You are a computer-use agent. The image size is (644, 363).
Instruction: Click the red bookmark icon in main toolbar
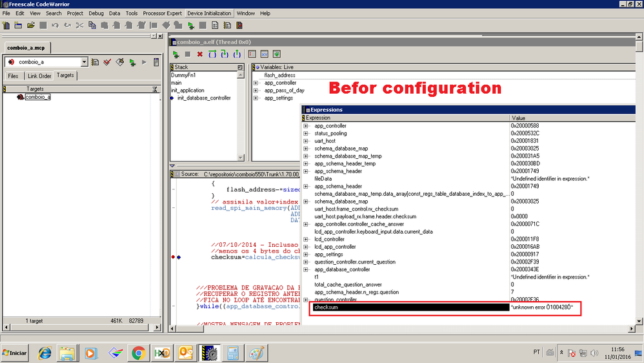click(x=239, y=25)
